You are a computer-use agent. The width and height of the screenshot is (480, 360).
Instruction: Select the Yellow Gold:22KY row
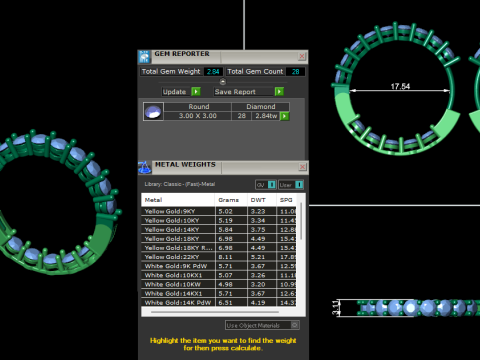pos(219,257)
